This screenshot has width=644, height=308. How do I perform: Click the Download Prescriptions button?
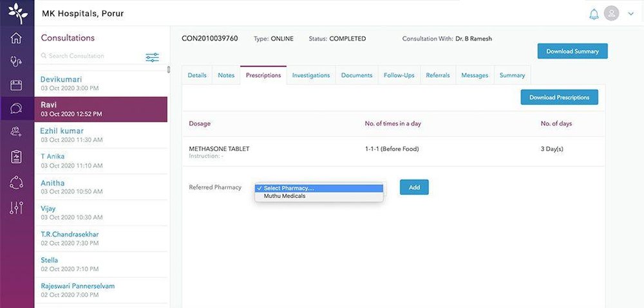[x=560, y=97]
